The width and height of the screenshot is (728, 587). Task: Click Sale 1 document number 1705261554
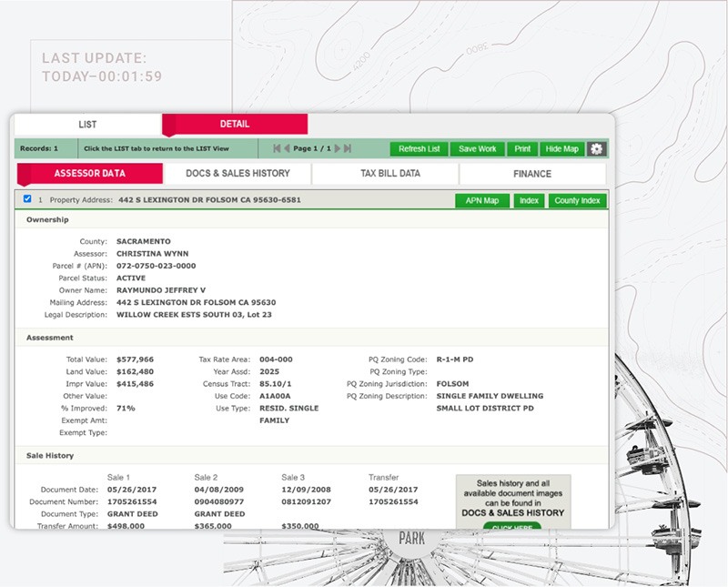pos(132,501)
